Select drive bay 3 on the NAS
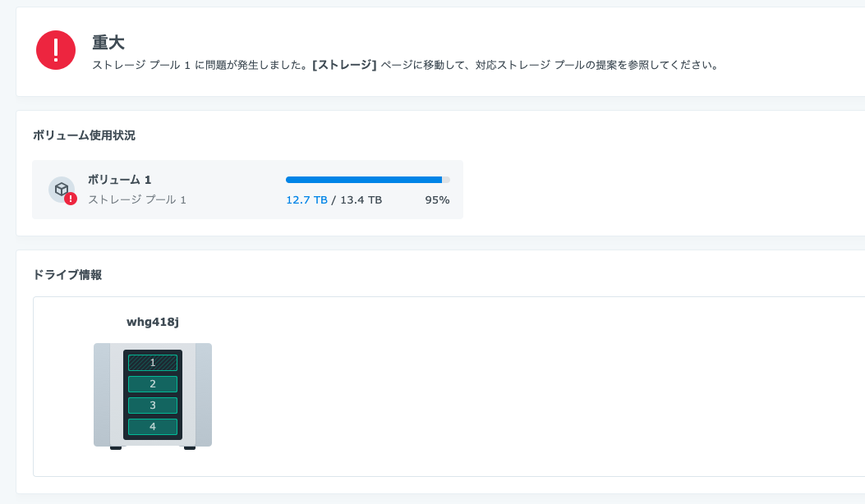 tap(153, 405)
